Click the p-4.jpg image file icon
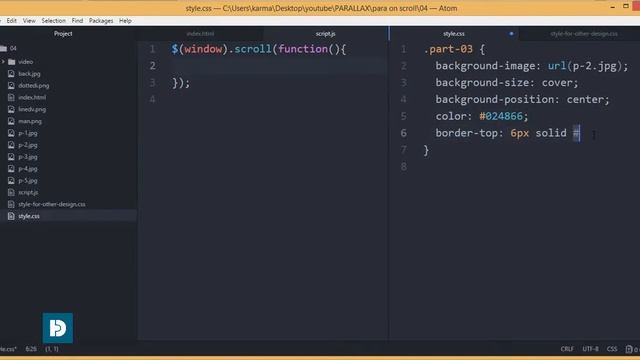640x360 pixels. tap(11, 168)
